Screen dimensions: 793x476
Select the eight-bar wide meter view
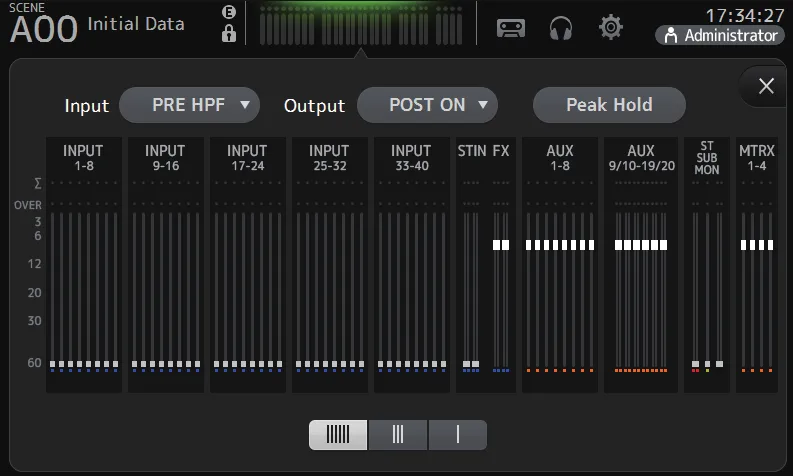tap(338, 435)
